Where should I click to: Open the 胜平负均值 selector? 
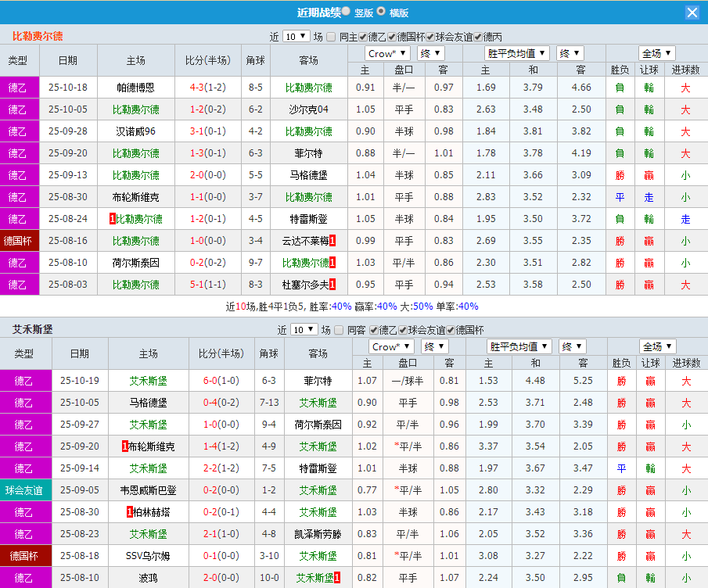[x=516, y=52]
